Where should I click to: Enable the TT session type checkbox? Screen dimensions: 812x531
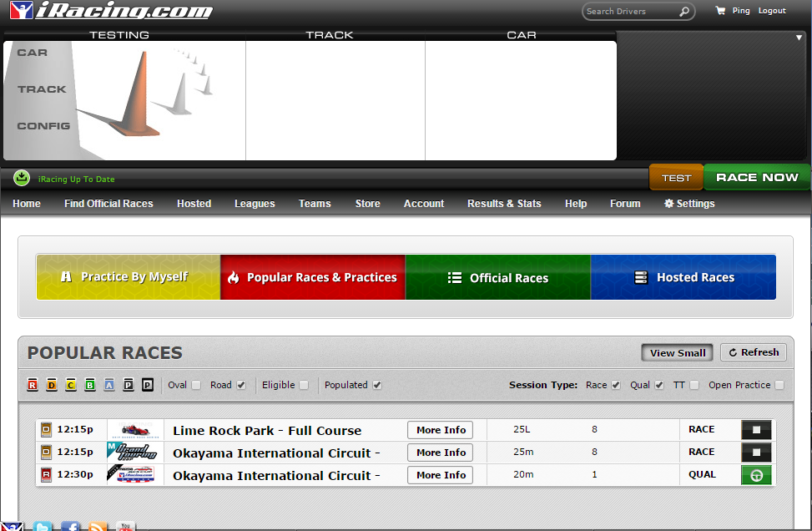pyautogui.click(x=694, y=385)
